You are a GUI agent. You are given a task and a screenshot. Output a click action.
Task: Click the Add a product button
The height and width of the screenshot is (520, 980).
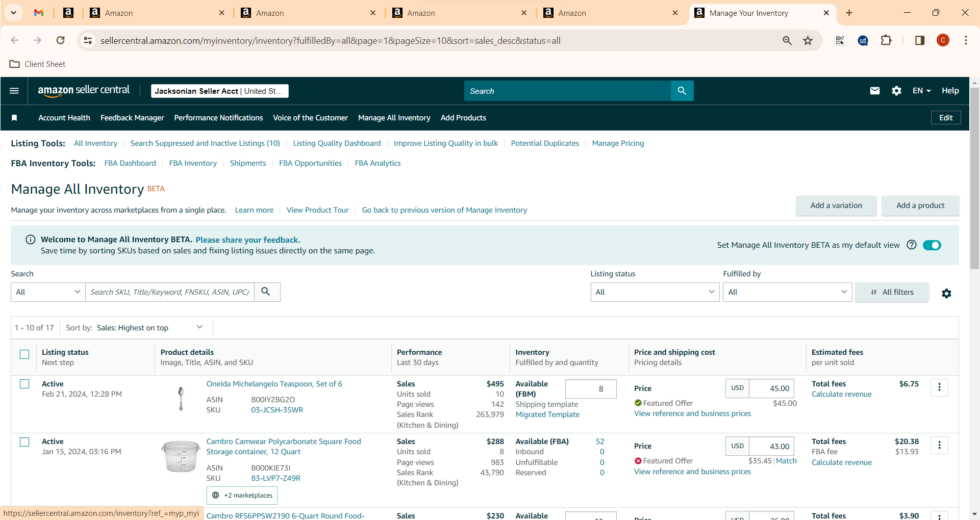coord(920,205)
